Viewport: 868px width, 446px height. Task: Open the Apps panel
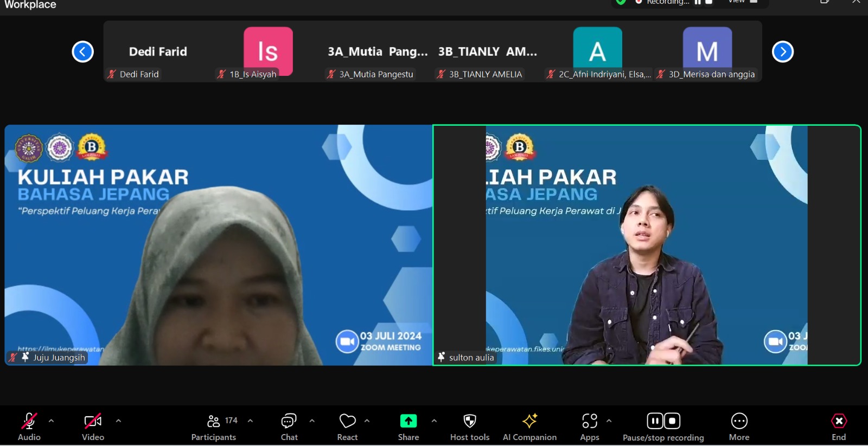tap(589, 427)
